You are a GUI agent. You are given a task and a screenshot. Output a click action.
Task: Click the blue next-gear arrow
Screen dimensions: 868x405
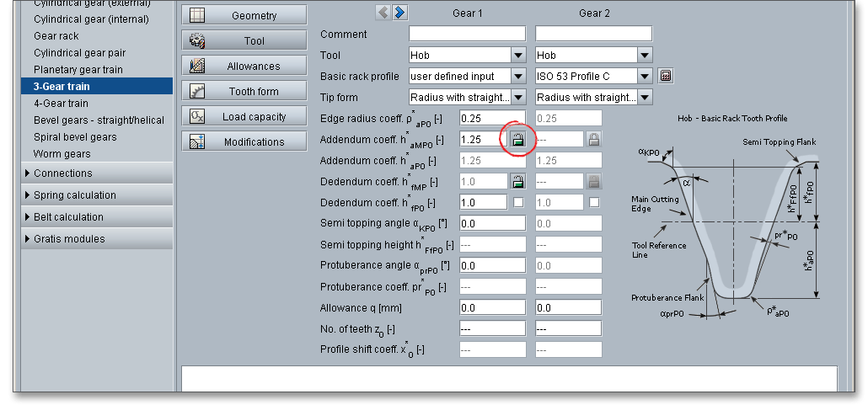pyautogui.click(x=400, y=12)
